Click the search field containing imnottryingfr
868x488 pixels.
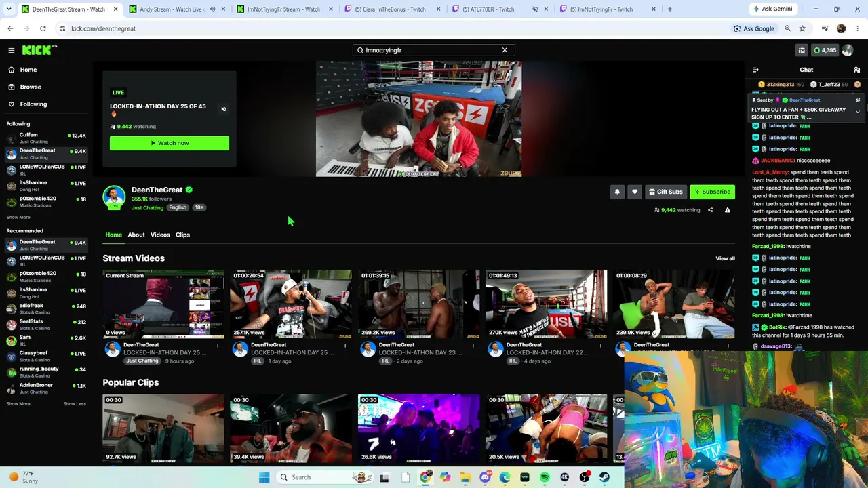[x=433, y=50]
